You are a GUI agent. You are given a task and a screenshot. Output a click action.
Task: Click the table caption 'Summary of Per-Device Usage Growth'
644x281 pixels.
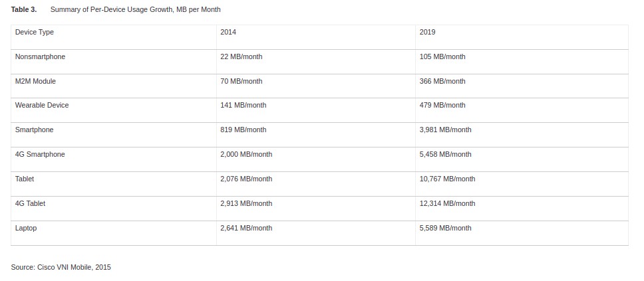coord(135,9)
